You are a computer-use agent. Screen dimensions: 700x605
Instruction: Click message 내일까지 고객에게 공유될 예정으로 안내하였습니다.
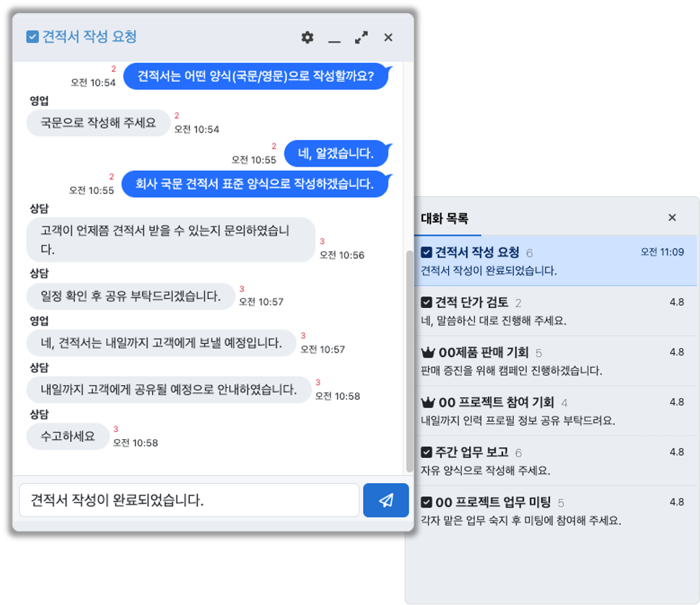click(x=169, y=390)
